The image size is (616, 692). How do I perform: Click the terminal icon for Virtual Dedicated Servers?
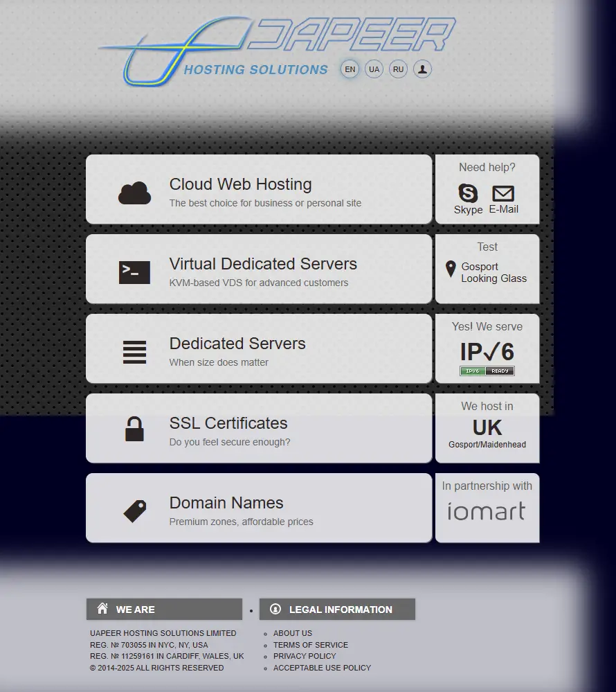(134, 272)
